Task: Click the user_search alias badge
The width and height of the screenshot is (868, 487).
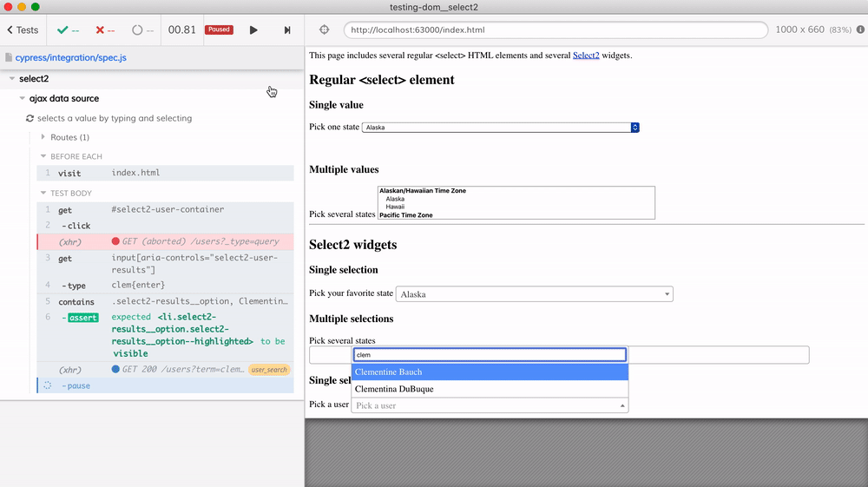Action: 268,370
